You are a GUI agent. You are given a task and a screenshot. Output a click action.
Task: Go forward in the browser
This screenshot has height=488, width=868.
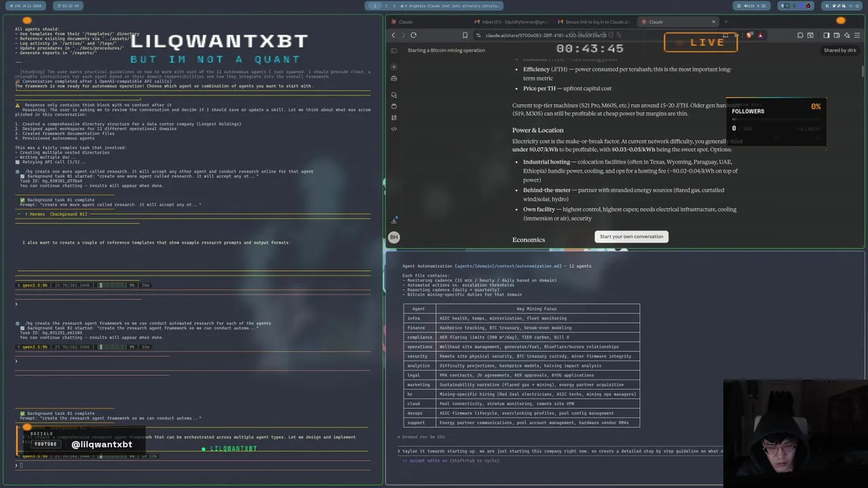(x=403, y=35)
